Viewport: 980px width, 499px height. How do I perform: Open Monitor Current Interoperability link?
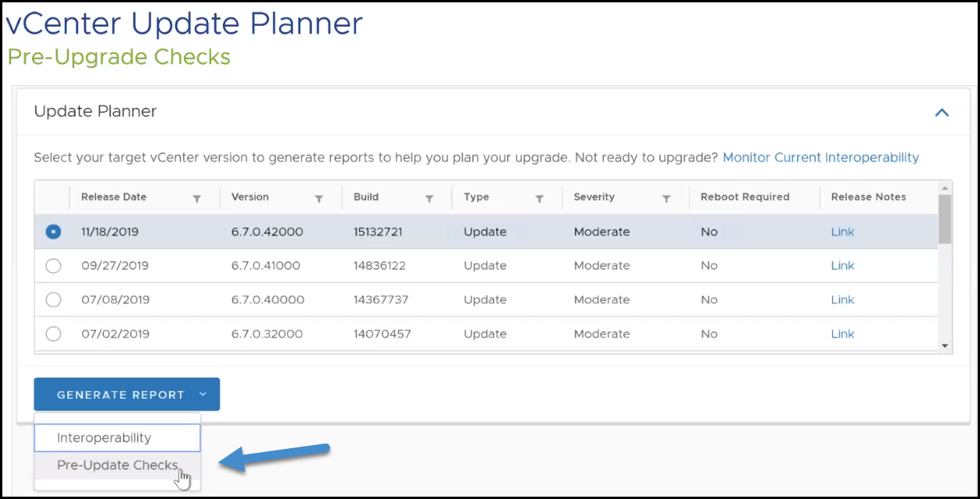(x=820, y=157)
